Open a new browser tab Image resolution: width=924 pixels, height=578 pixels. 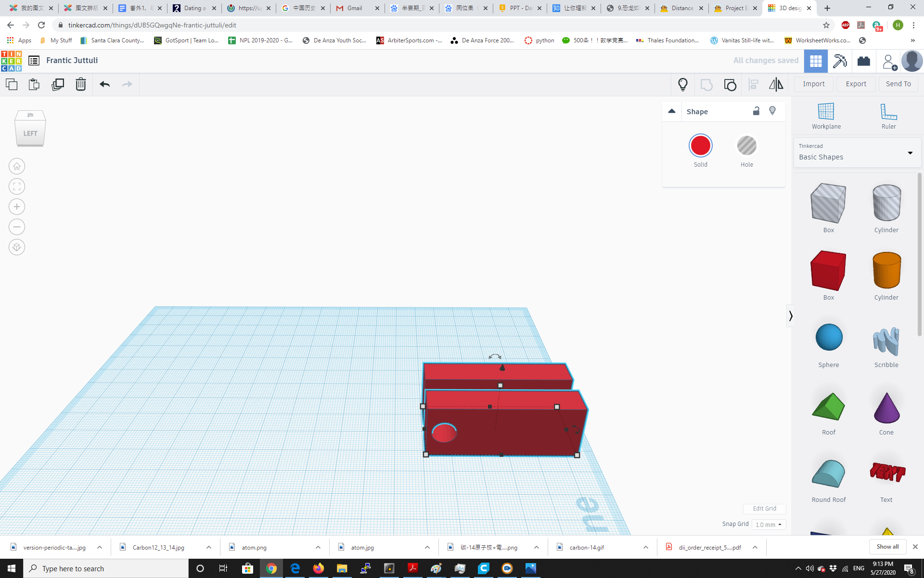(x=827, y=8)
